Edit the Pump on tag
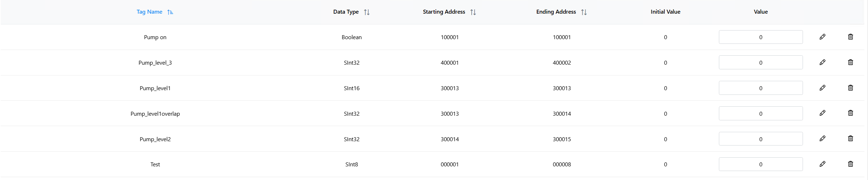This screenshot has height=180, width=868. pos(822,37)
